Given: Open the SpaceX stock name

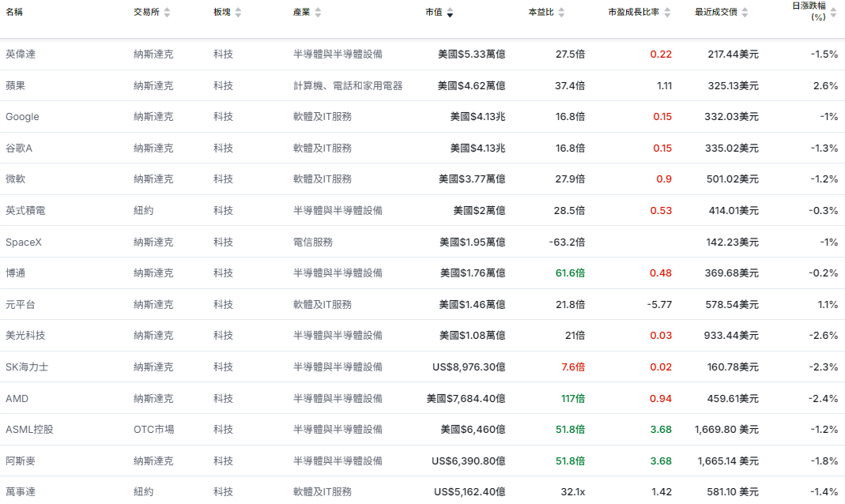Looking at the screenshot, I should [x=24, y=243].
